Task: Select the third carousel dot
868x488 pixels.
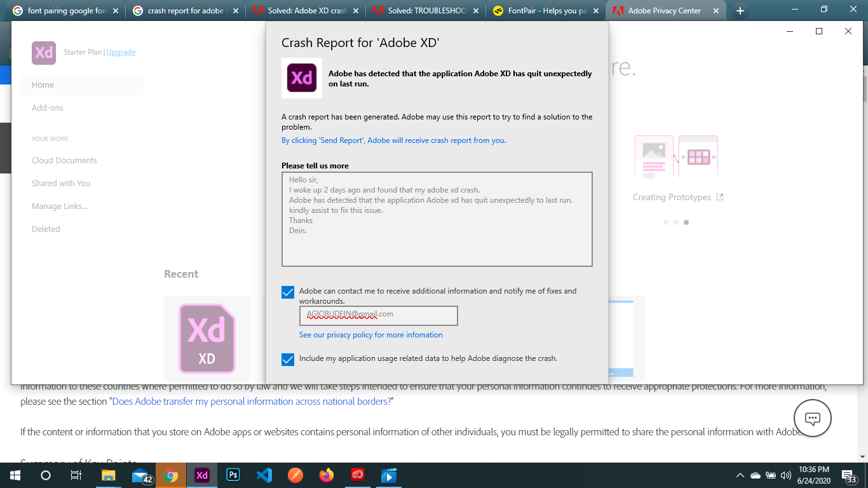Action: coord(686,222)
